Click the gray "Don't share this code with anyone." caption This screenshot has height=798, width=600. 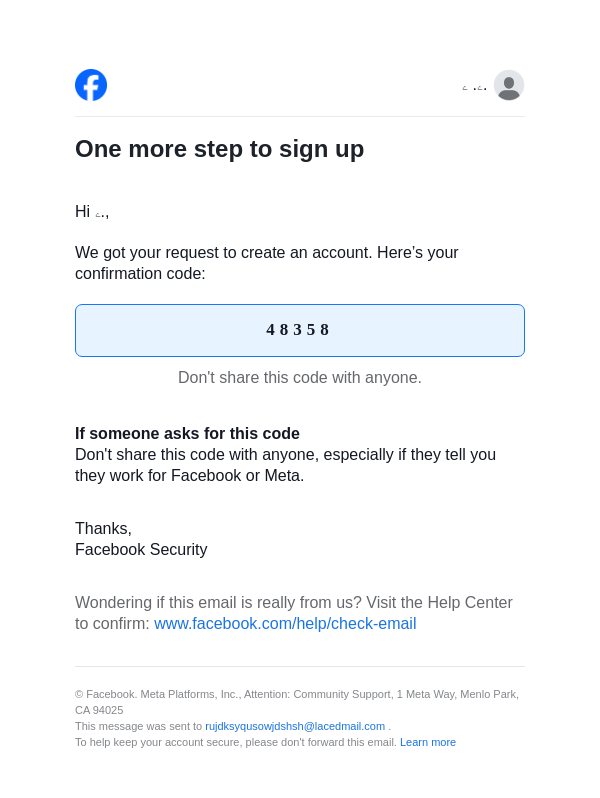(300, 378)
